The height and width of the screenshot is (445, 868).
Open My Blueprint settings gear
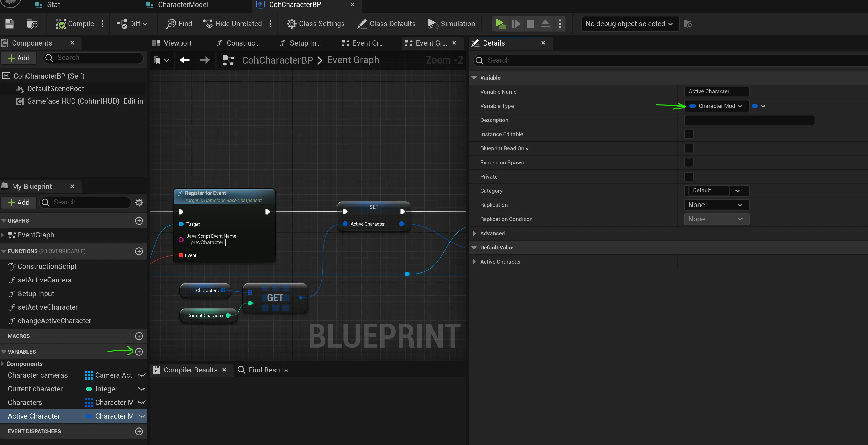coord(139,202)
